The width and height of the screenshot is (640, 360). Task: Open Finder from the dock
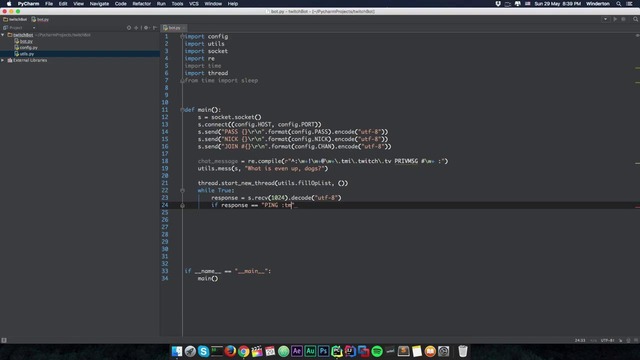(177, 351)
